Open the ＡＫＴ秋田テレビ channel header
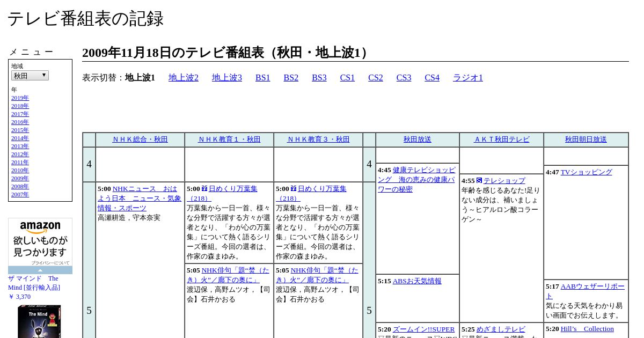Screen dimensions: 644x338 [x=502, y=139]
